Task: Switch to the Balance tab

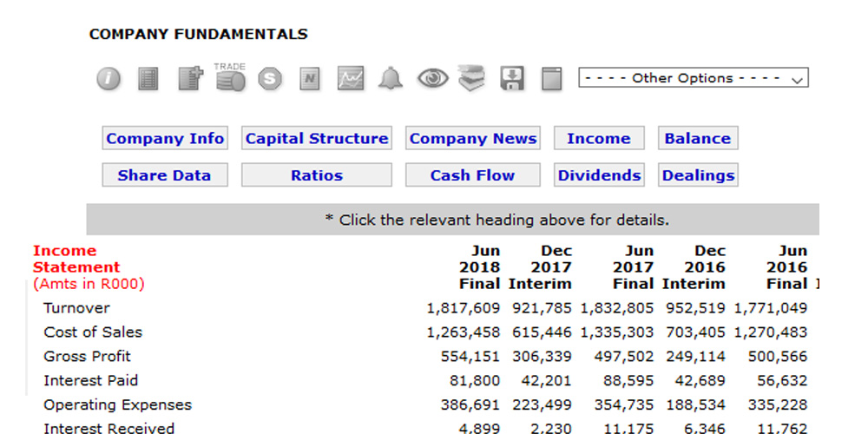Action: click(x=698, y=139)
